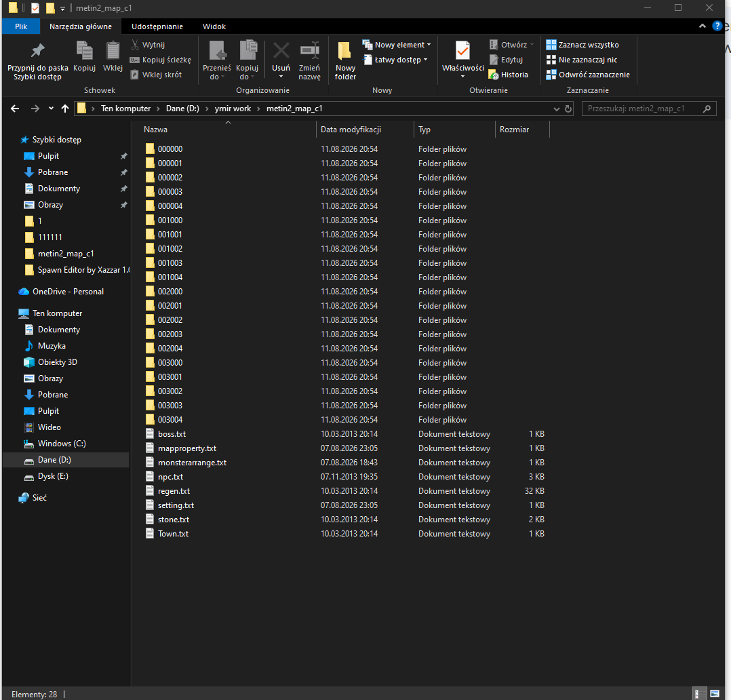Open Historia file history
This screenshot has height=700, width=731.
pos(509,75)
